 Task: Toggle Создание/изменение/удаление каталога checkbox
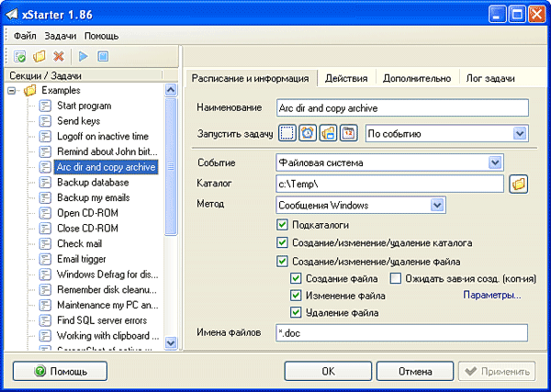282,242
